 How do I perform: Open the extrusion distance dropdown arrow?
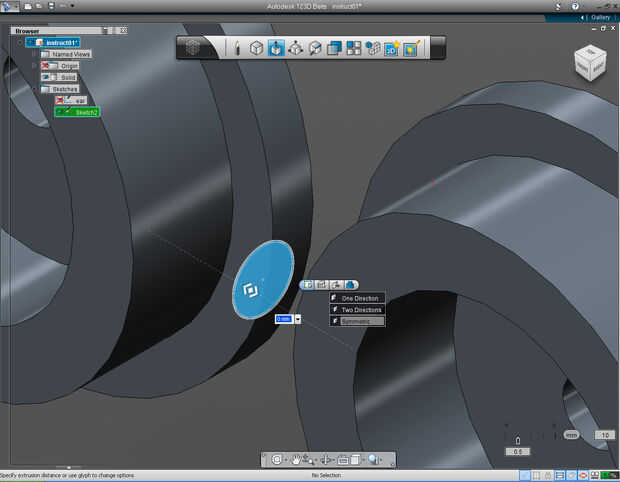(x=298, y=319)
